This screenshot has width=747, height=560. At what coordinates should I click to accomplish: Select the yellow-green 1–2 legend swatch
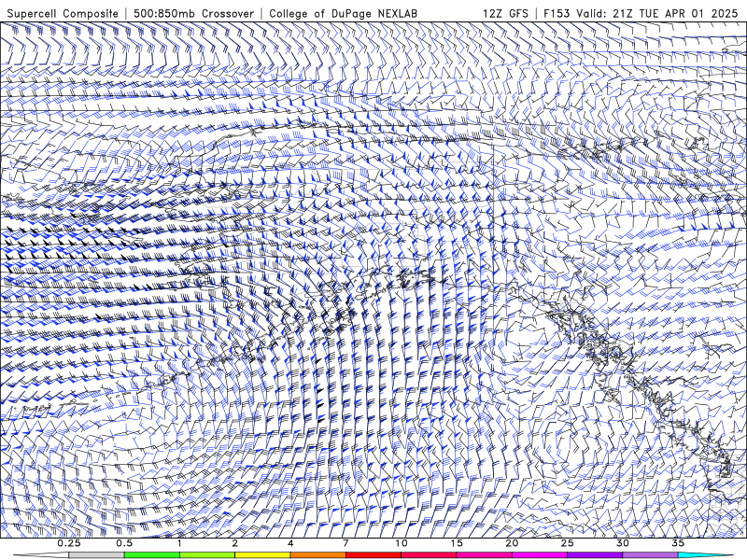pyautogui.click(x=207, y=555)
